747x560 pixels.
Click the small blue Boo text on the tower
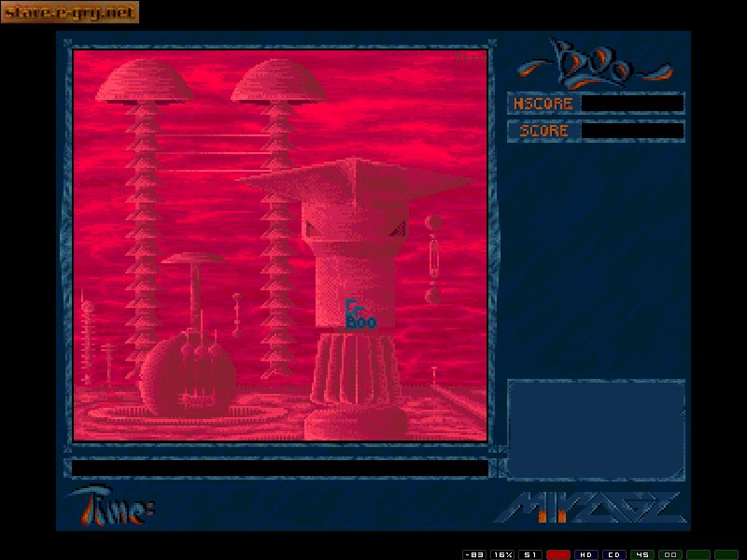pos(360,315)
